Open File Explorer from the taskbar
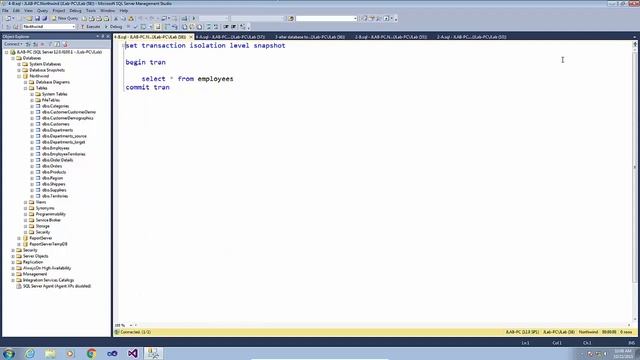 coord(50,353)
